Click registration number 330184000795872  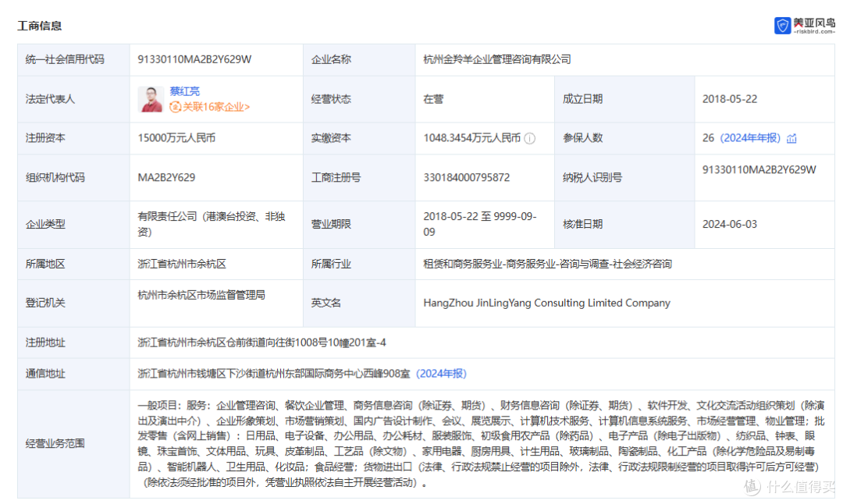466,177
